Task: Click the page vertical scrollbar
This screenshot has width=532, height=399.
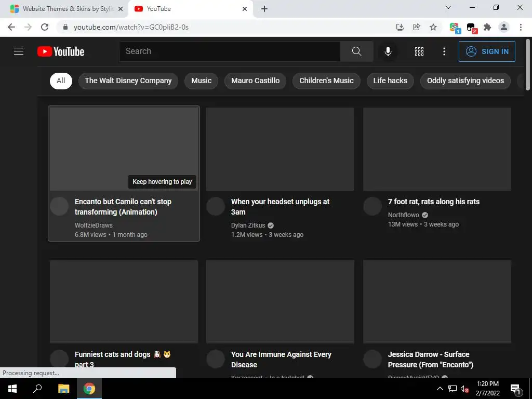Action: pos(528,65)
